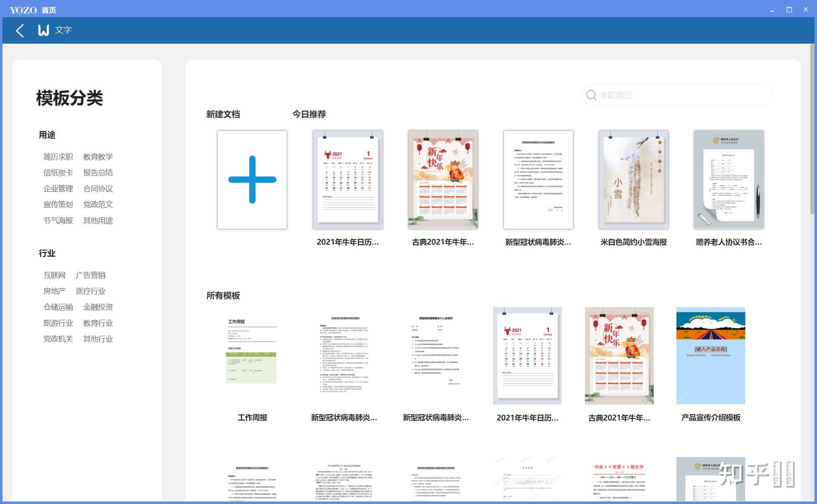Open 赡养老人协议书 recommended template thumbnail

728,180
